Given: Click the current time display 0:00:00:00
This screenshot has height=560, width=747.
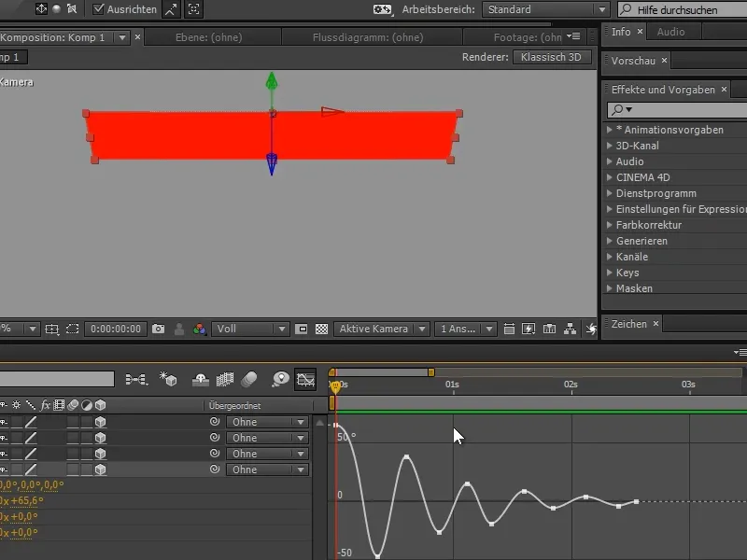Looking at the screenshot, I should click(x=117, y=329).
